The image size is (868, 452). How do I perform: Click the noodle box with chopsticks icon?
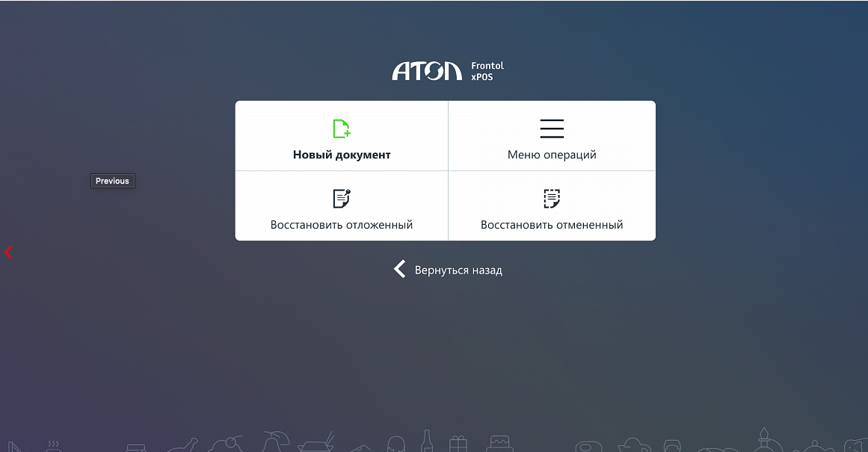coord(317,442)
